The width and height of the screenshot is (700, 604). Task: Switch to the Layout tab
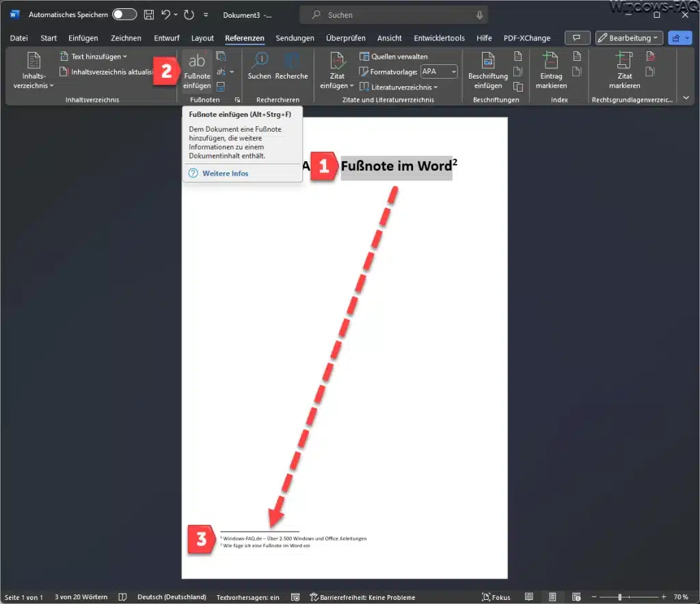pyautogui.click(x=202, y=38)
